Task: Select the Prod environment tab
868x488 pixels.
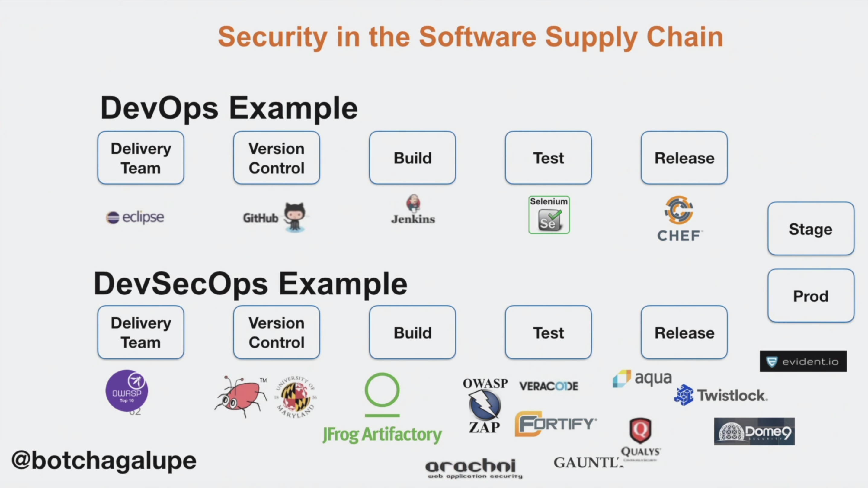Action: (x=811, y=296)
